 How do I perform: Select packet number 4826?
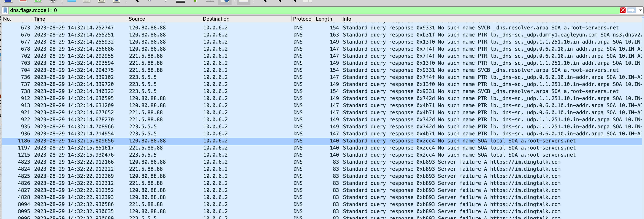pos(322,183)
